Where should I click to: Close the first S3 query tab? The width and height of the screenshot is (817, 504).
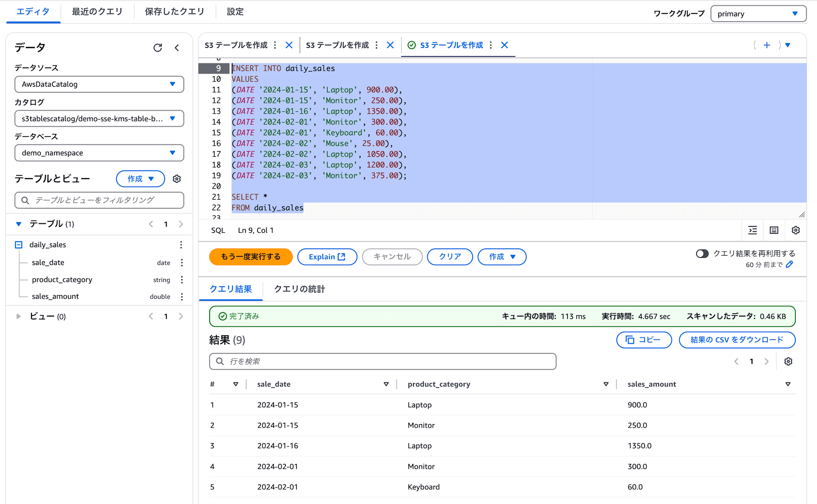[x=289, y=45]
